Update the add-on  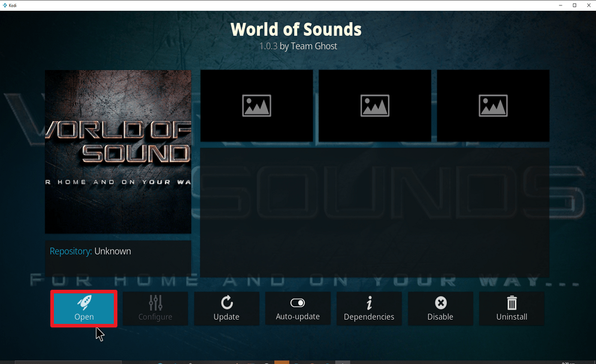click(x=226, y=308)
